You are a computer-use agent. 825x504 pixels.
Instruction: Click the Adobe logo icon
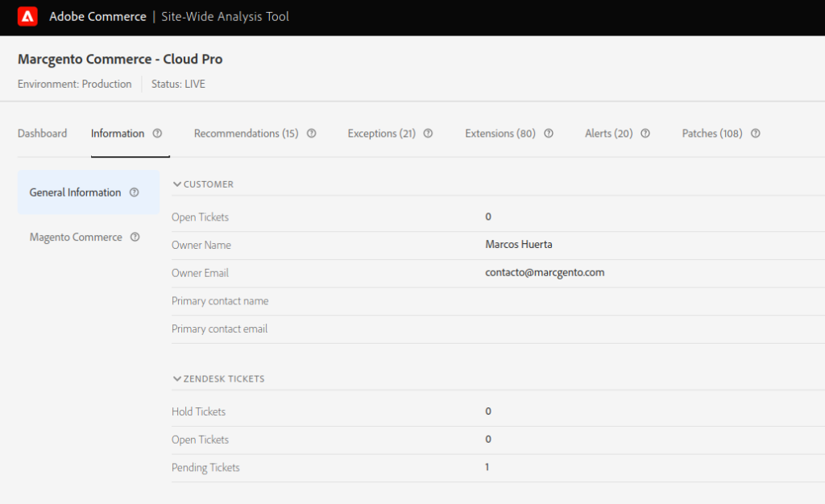pyautogui.click(x=27, y=17)
